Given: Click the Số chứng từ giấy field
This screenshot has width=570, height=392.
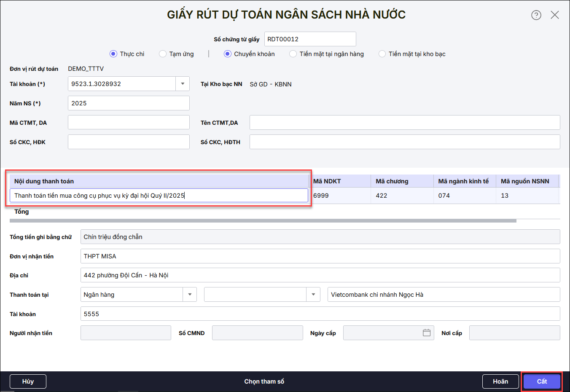Looking at the screenshot, I should (310, 39).
